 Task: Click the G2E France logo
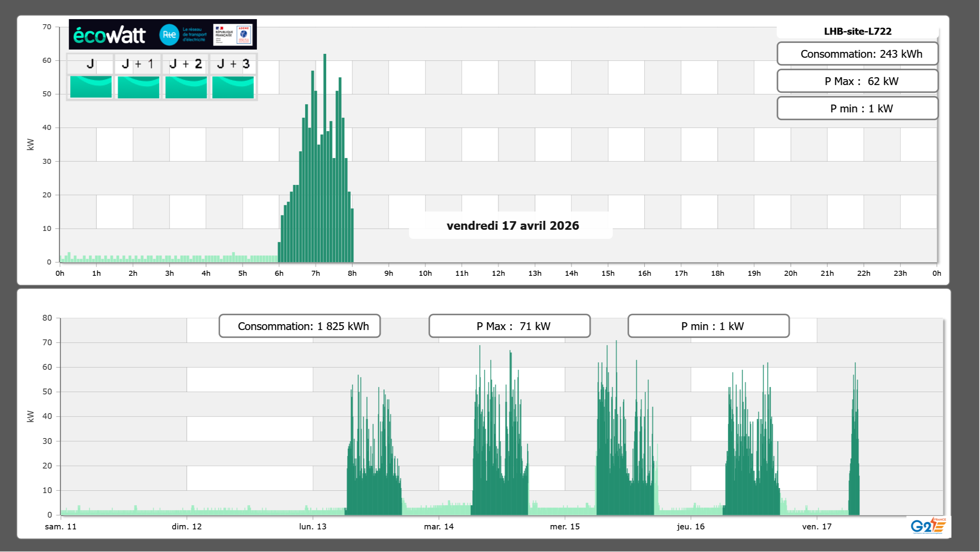[x=928, y=526]
